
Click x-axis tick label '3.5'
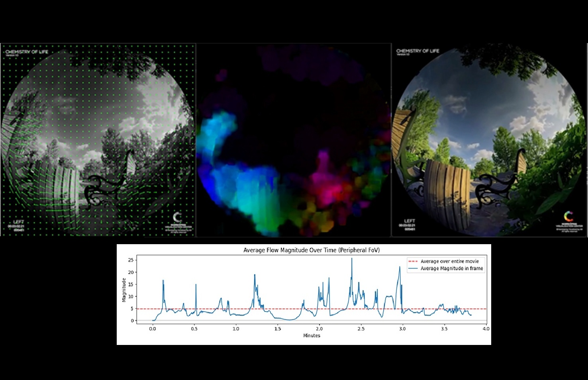[x=444, y=329]
